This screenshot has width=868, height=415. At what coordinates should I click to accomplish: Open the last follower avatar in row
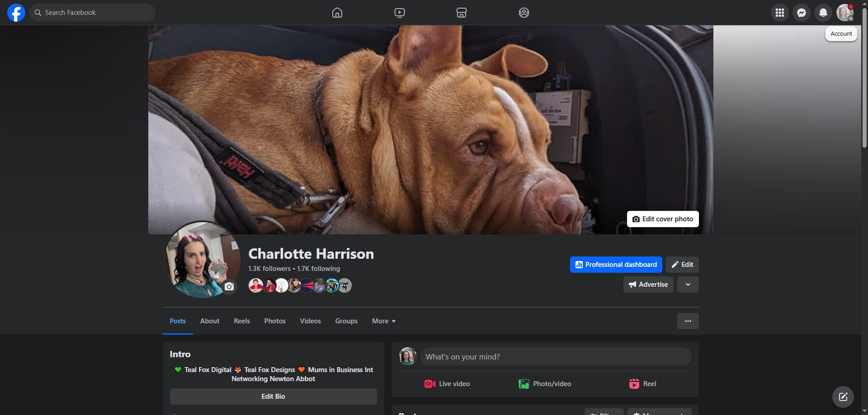(345, 285)
